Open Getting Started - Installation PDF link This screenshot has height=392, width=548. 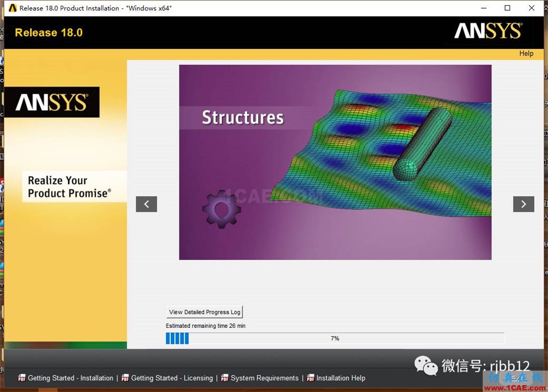tap(71, 378)
